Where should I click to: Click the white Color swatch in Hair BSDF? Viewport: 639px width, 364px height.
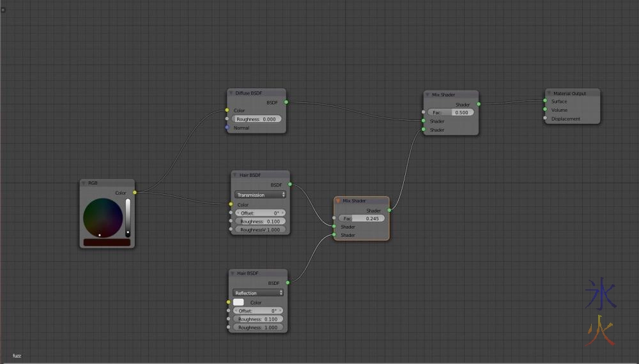pos(238,302)
